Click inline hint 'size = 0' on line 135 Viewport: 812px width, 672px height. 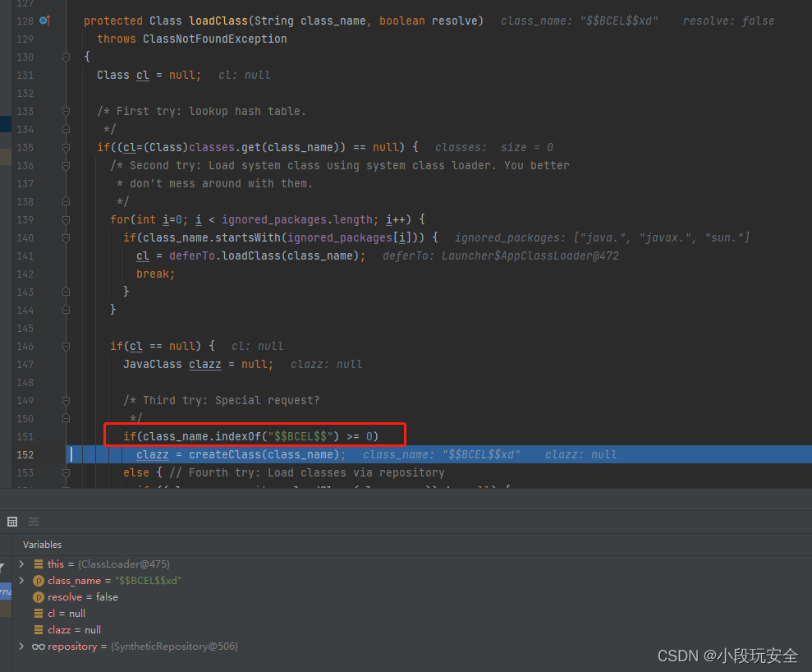coord(526,147)
